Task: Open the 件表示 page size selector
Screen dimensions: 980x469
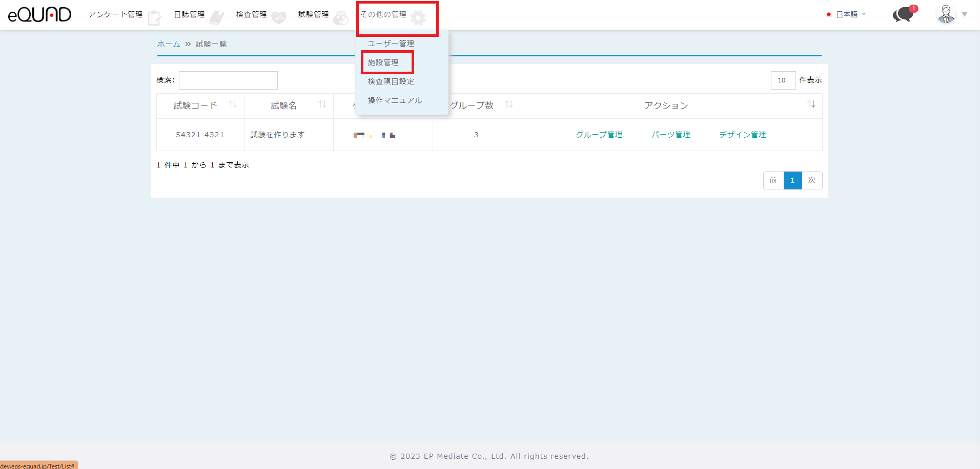Action: (783, 80)
